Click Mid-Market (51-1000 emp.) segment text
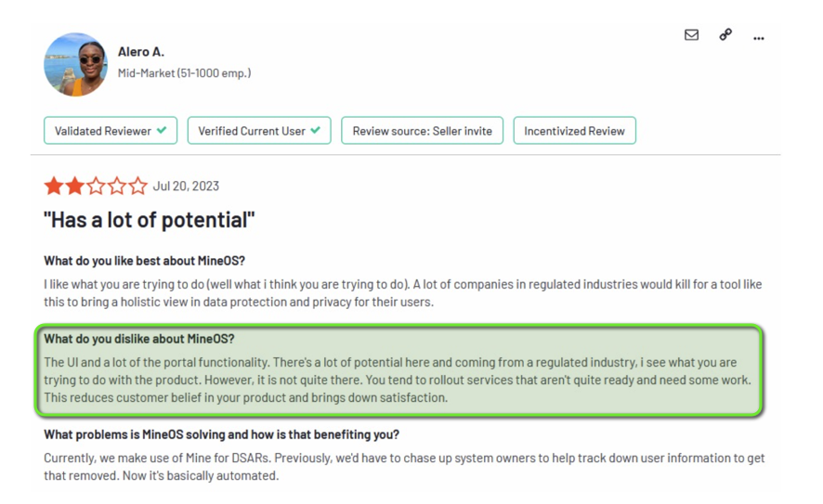The width and height of the screenshot is (823, 504). tap(184, 73)
